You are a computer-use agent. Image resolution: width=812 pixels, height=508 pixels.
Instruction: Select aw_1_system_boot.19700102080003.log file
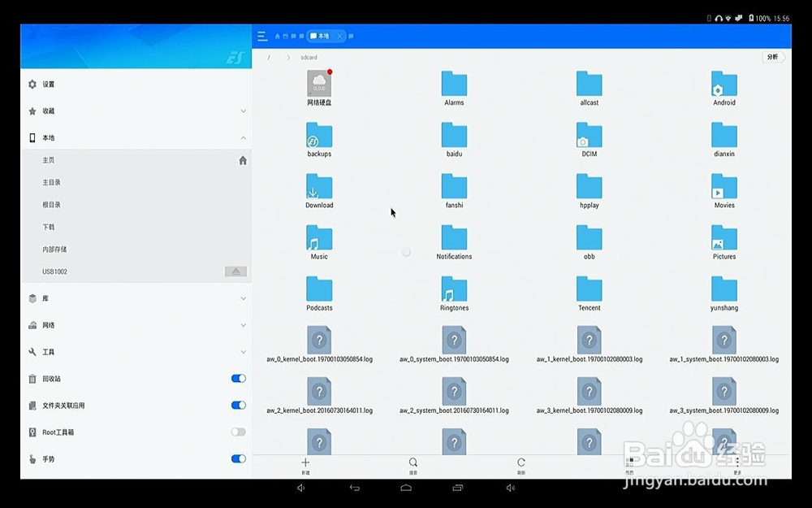724,344
